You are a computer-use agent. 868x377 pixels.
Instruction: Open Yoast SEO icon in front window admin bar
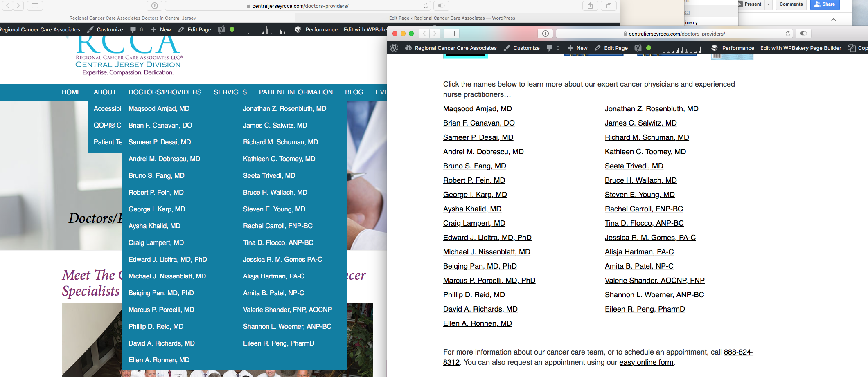pyautogui.click(x=638, y=48)
